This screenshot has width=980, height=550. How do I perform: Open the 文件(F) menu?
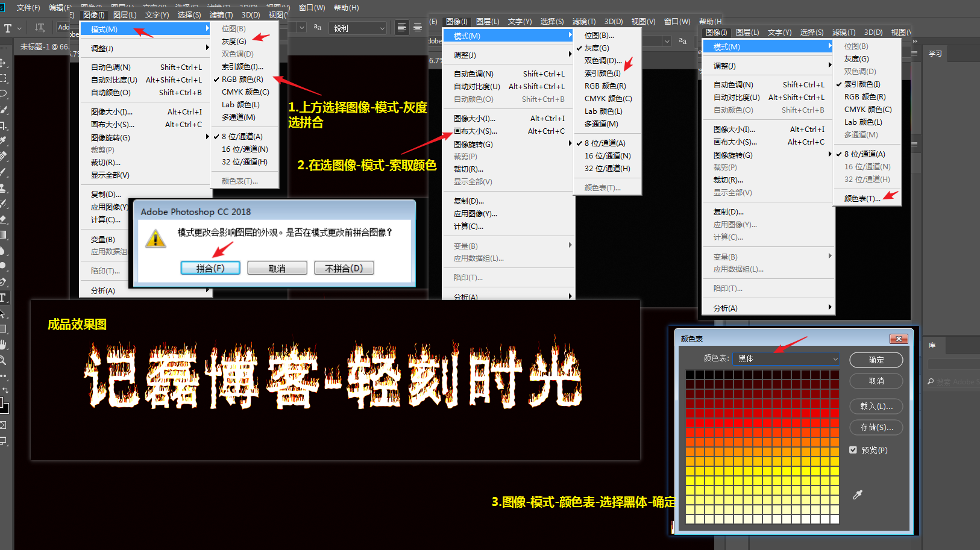pos(28,8)
